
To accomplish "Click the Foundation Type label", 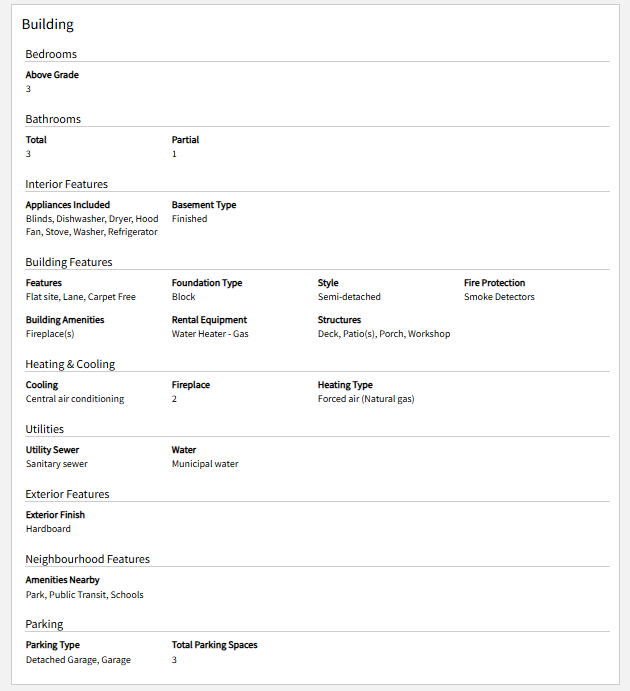I will 207,283.
